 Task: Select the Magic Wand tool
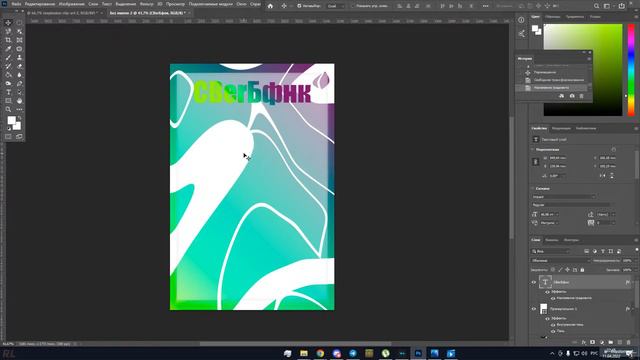pos(19,31)
